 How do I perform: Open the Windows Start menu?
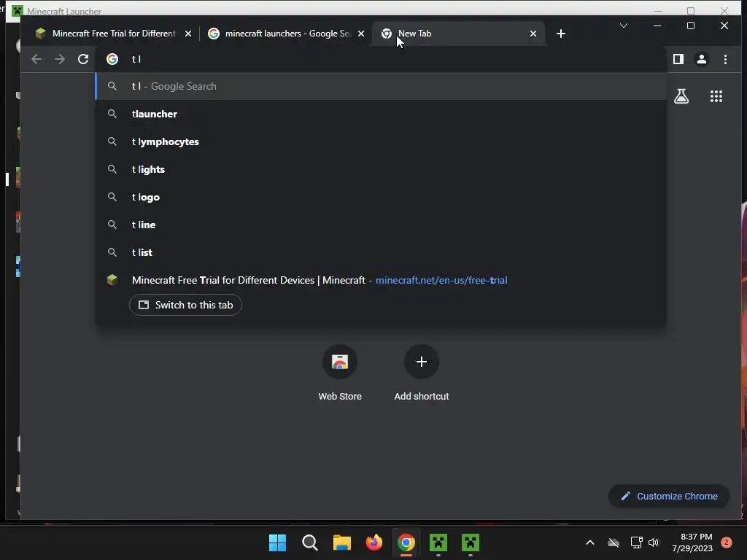pos(277,542)
